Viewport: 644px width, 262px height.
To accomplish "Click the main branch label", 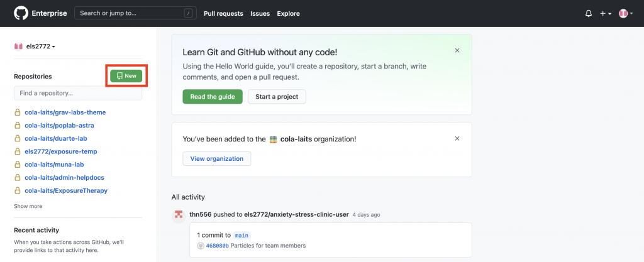I will pyautogui.click(x=242, y=236).
